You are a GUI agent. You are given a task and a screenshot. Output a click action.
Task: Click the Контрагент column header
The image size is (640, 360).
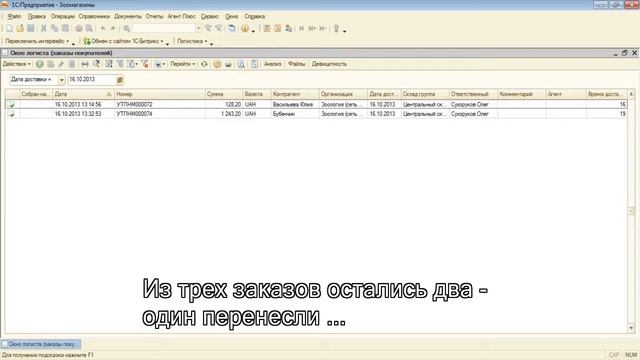click(295, 94)
